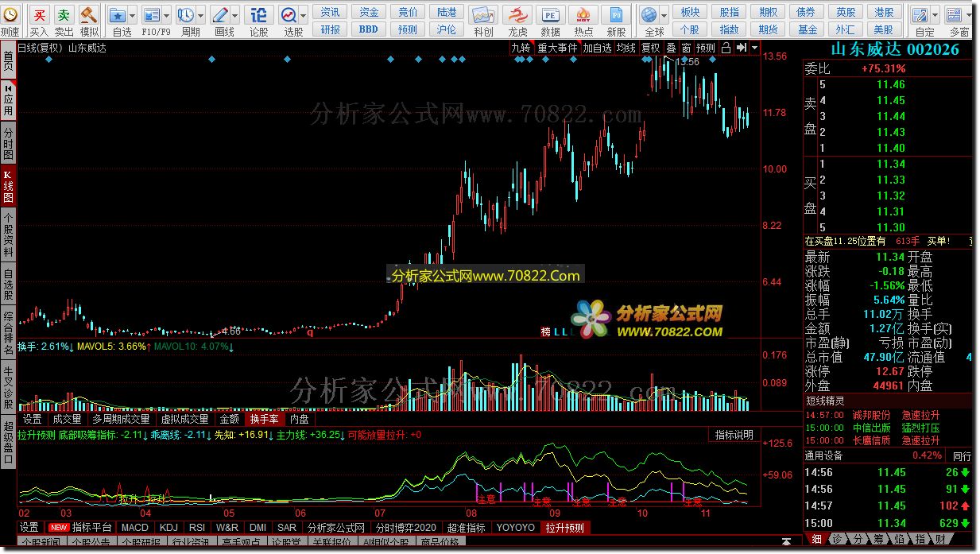Select the KDJ indicator tab
The height and width of the screenshot is (554, 980).
[x=168, y=527]
